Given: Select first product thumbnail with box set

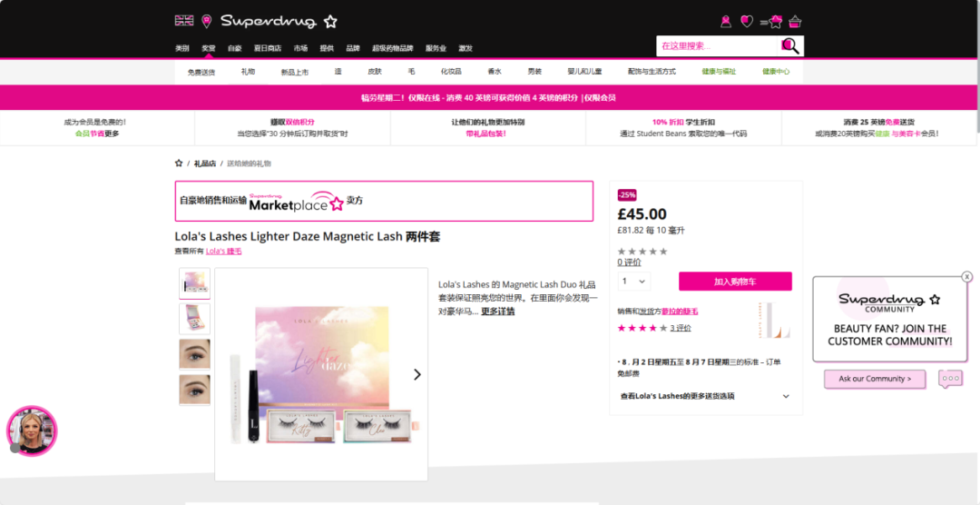Looking at the screenshot, I should coord(194,283).
